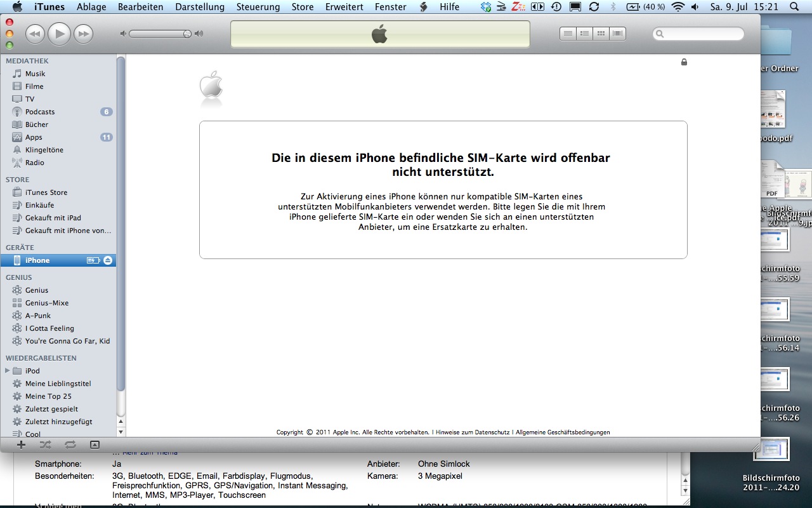Open the Fenster menu

tap(391, 7)
